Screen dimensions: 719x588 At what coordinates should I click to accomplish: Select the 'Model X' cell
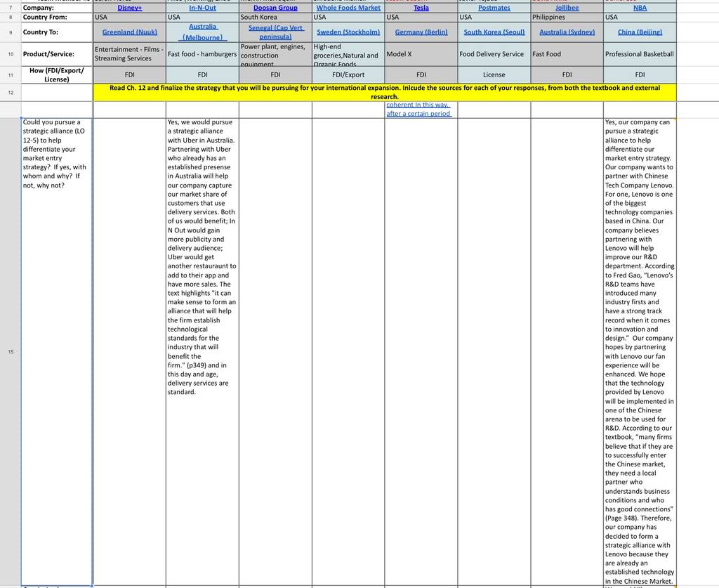pyautogui.click(x=421, y=54)
